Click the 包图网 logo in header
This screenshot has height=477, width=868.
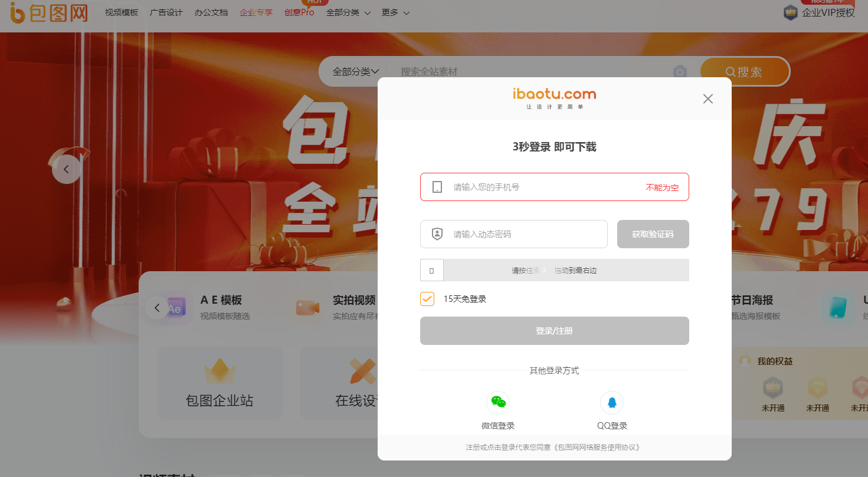(48, 12)
